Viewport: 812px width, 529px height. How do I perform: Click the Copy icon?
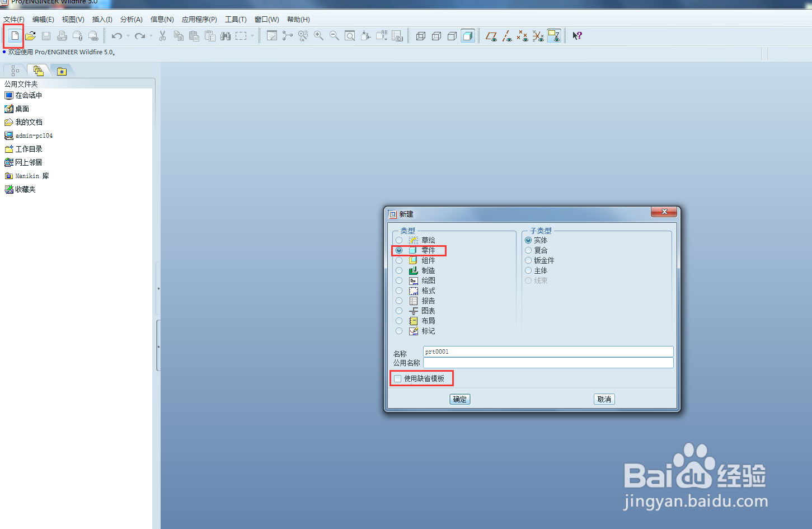(x=179, y=36)
